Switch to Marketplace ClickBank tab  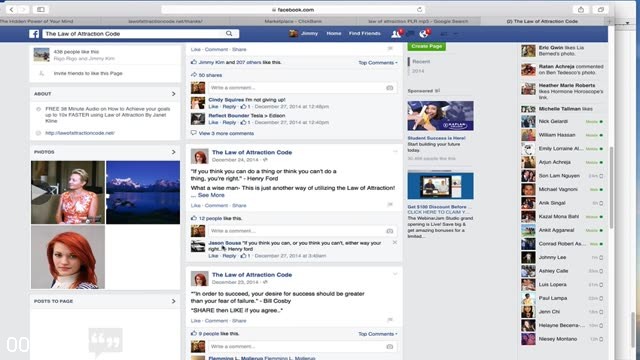[293, 21]
